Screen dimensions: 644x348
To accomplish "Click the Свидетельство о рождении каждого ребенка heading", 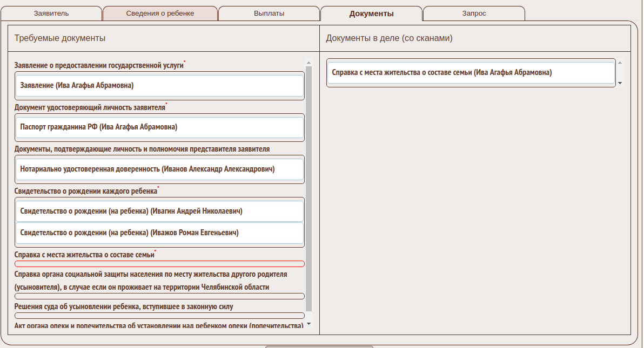I will 86,191.
